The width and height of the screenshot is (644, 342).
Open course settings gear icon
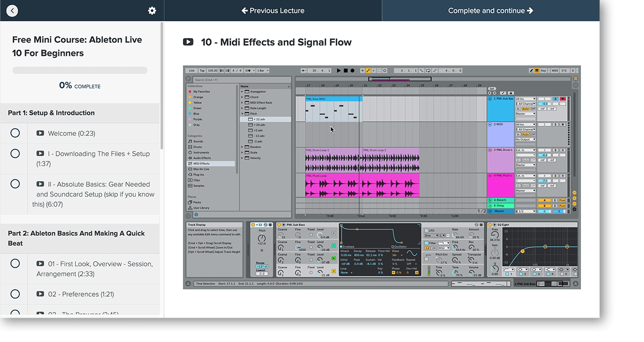(x=152, y=11)
